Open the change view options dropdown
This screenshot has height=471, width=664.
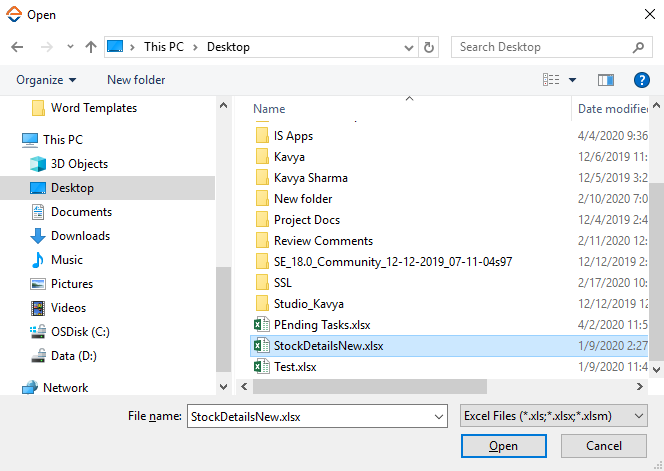point(573,80)
